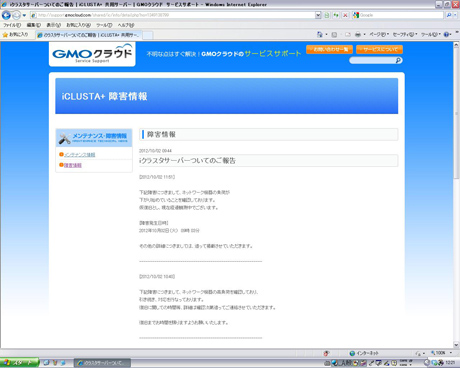The width and height of the screenshot is (460, 368).
Task: Open the お気に入り menu in the menu bar
Action: click(78, 25)
